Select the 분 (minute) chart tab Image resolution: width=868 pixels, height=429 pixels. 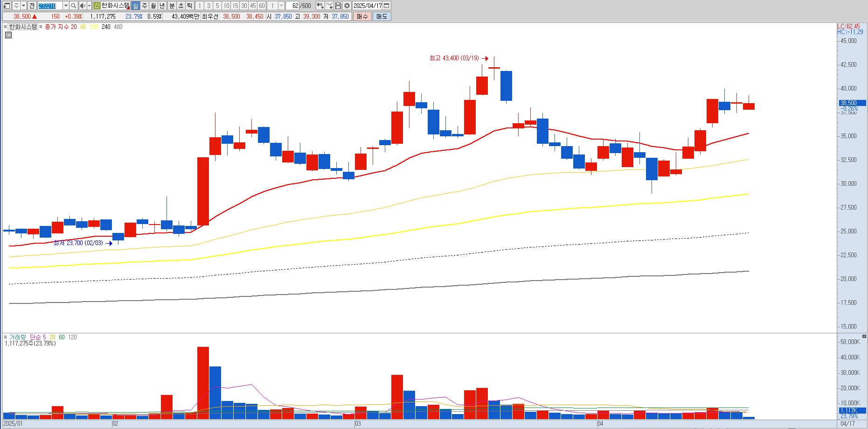[172, 6]
